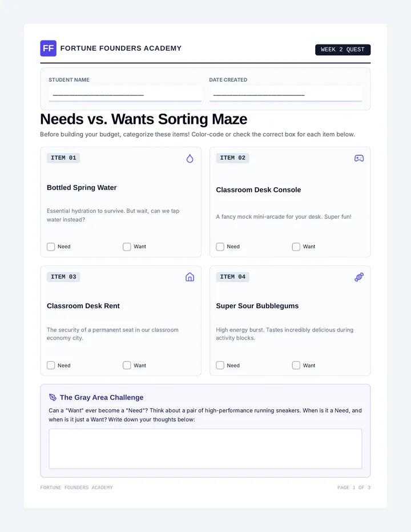This screenshot has width=411, height=532.
Task: Click the house icon on Item 03
Action: coord(190,277)
